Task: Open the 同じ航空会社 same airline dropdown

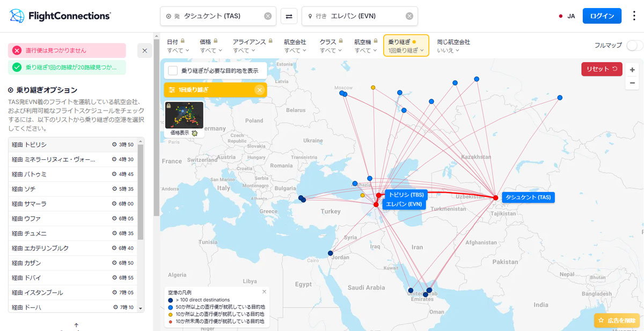Action: (x=453, y=46)
